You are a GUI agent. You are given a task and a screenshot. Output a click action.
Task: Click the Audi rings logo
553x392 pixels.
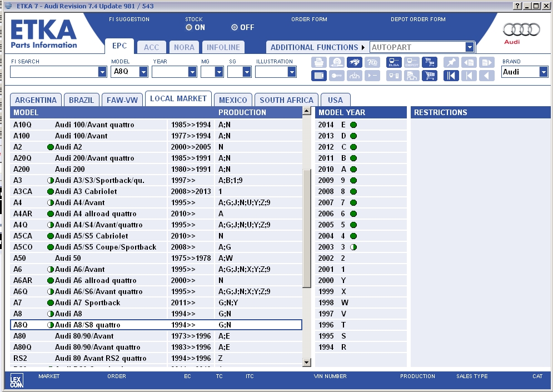click(x=521, y=29)
